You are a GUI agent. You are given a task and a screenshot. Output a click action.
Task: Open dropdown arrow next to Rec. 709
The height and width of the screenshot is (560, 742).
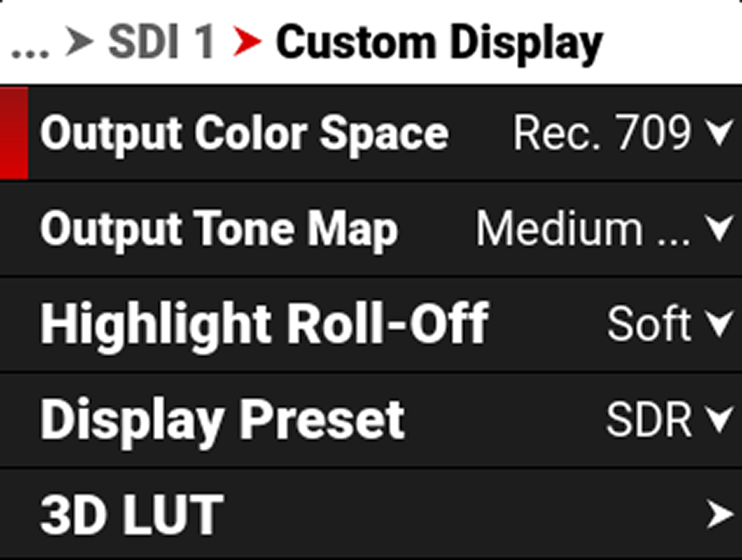coord(720,134)
